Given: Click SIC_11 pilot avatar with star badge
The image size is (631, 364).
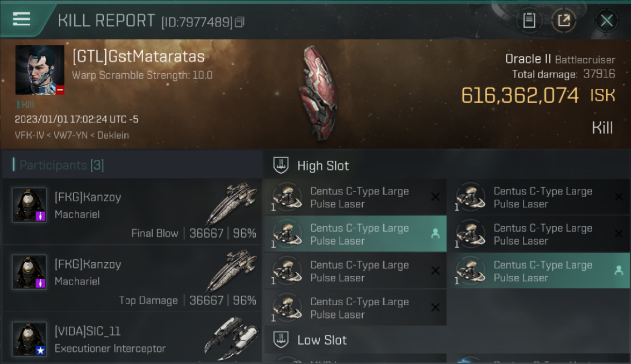Looking at the screenshot, I should coord(29,339).
